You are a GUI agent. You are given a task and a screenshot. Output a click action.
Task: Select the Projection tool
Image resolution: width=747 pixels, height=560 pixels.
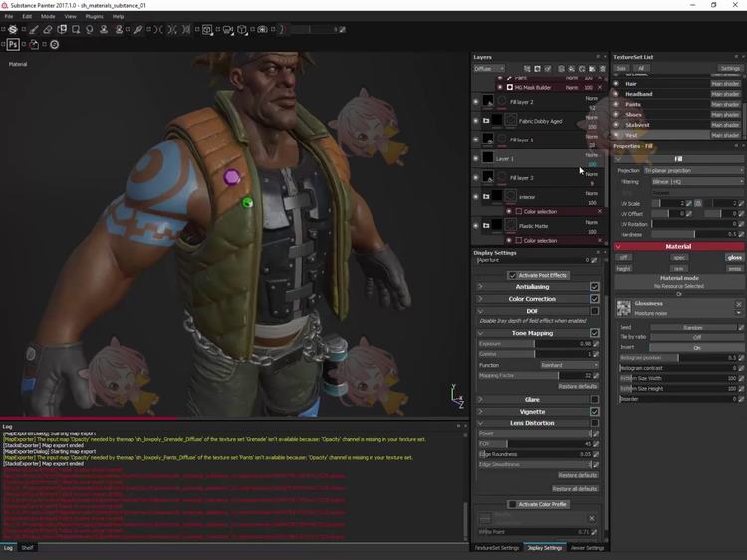[x=62, y=30]
